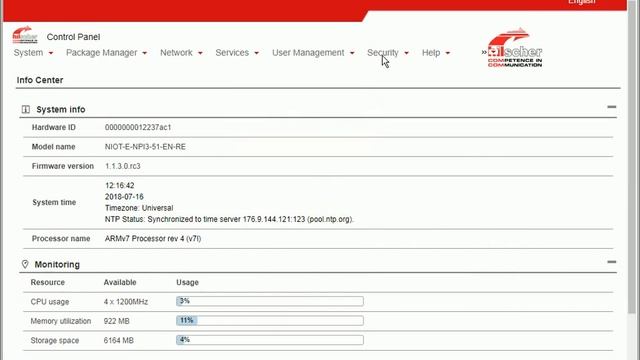Click the CPU usage row label
The width and height of the screenshot is (640, 360).
(50, 302)
